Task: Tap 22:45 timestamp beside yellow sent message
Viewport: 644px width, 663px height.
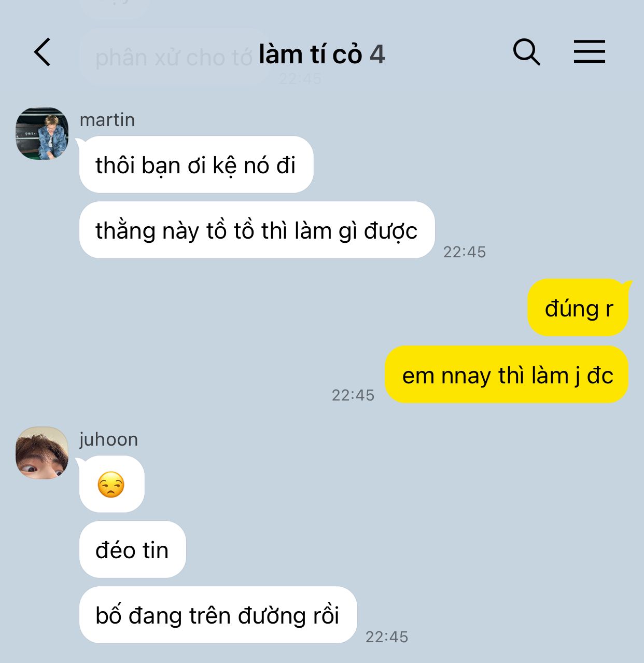Action: (x=353, y=395)
